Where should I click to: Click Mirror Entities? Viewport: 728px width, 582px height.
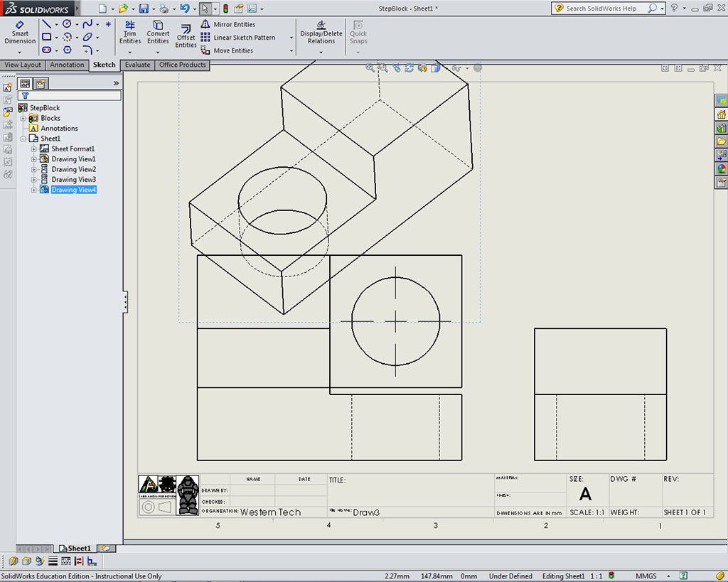(x=234, y=24)
